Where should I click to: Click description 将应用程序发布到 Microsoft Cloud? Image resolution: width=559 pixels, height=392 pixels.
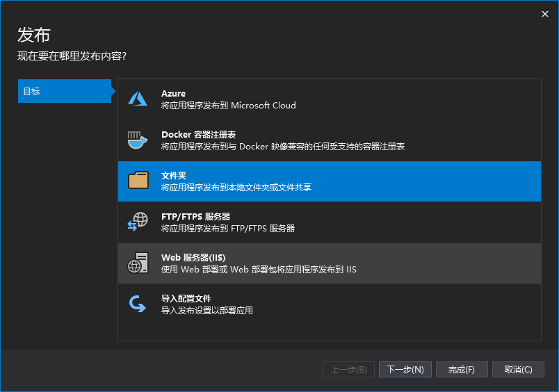click(x=229, y=106)
